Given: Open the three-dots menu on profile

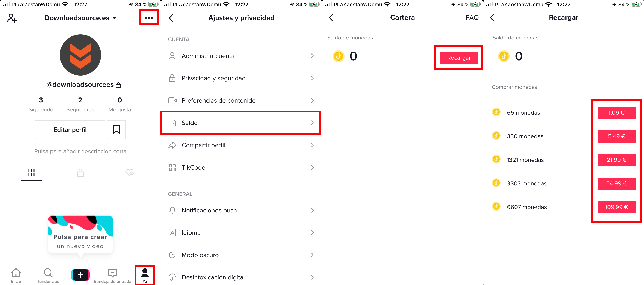Looking at the screenshot, I should click(x=149, y=18).
